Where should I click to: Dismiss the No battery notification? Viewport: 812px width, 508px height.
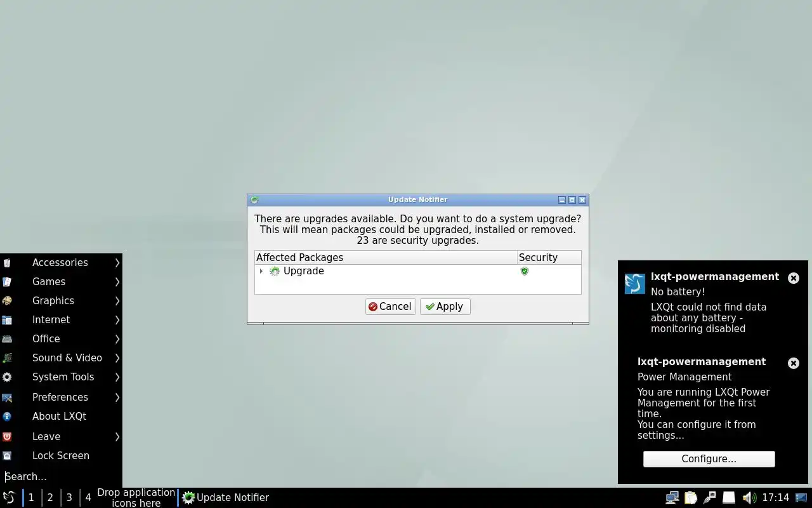click(793, 277)
